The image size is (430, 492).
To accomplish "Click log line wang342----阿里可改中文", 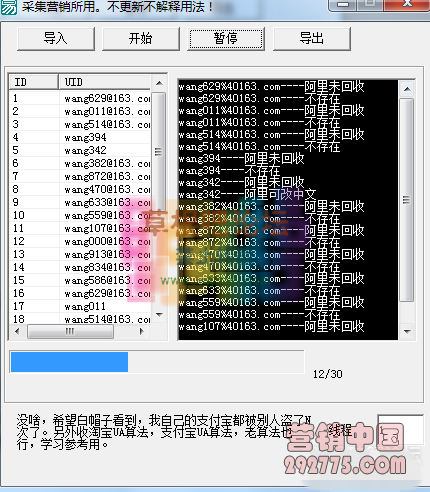I will coord(247,195).
